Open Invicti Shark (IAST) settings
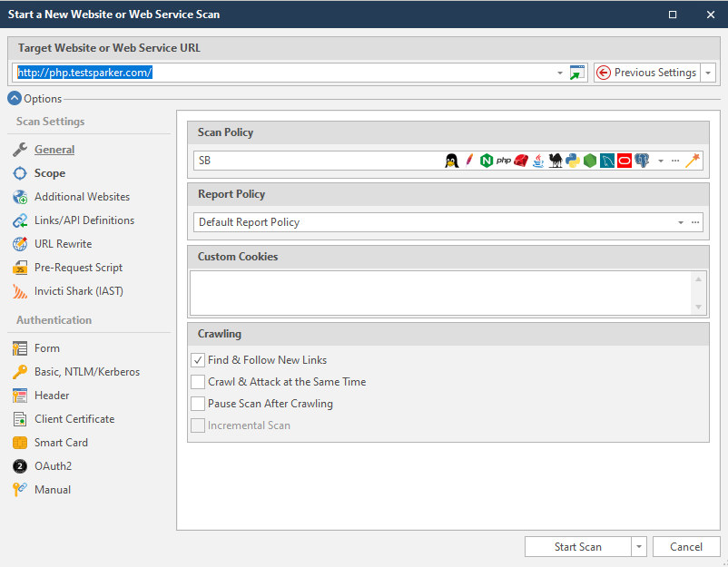Screen dimensions: 728x567 pos(20,290)
